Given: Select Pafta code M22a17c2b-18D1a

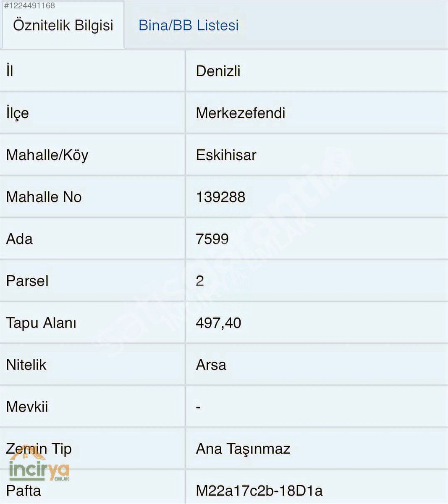Looking at the screenshot, I should point(259,491).
